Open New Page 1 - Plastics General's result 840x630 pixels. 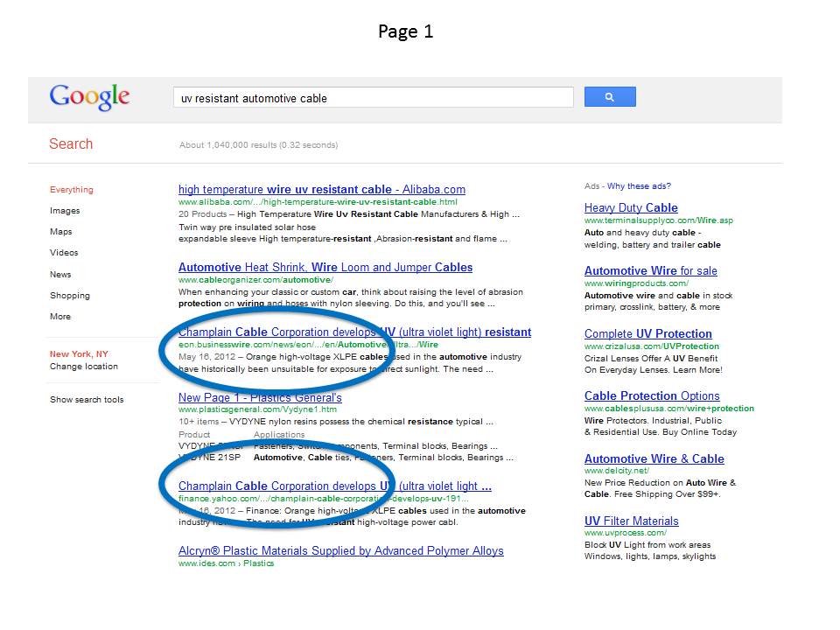pos(260,398)
